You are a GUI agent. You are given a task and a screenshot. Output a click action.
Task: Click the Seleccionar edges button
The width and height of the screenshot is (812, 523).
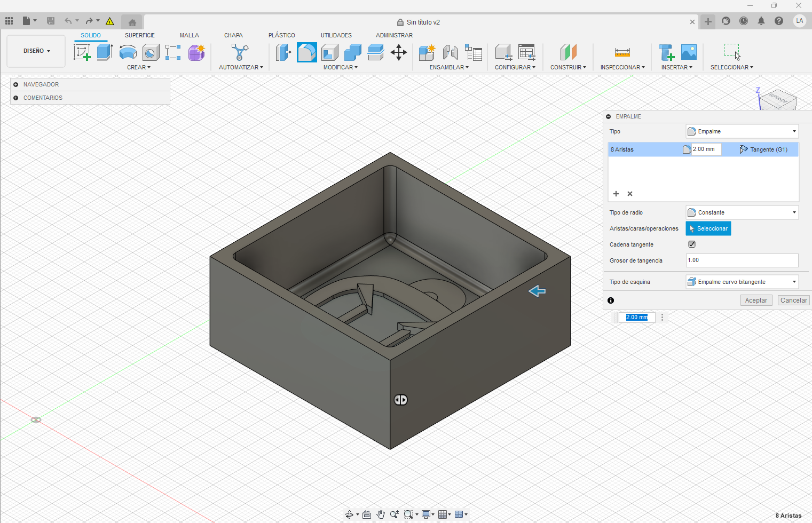coord(708,228)
